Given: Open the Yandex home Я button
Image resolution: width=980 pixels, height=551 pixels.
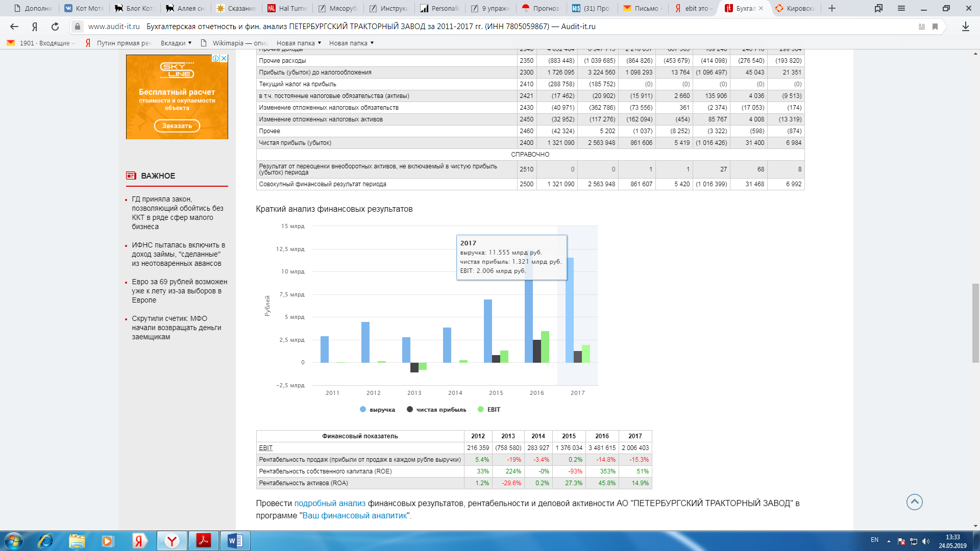Looking at the screenshot, I should tap(35, 27).
